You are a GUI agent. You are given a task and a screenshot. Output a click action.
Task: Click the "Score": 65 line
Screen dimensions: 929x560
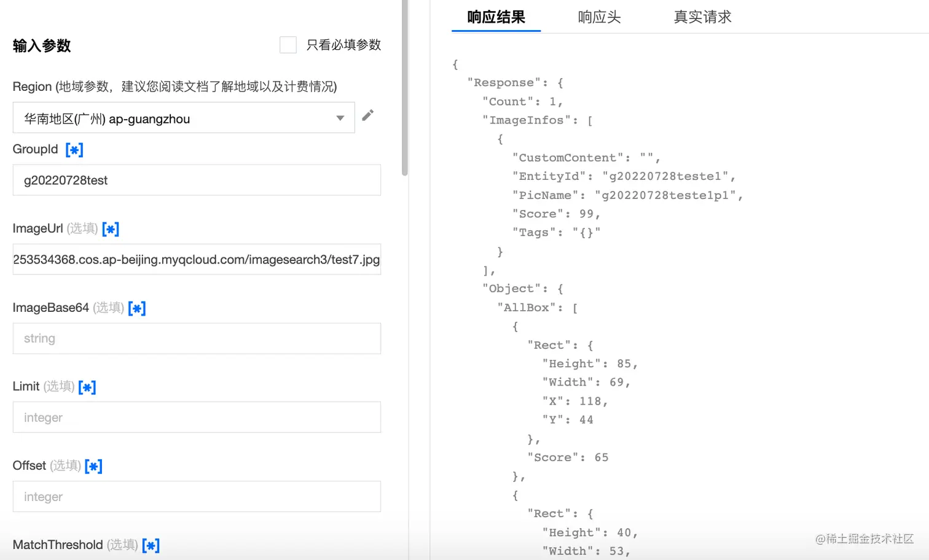pos(568,457)
